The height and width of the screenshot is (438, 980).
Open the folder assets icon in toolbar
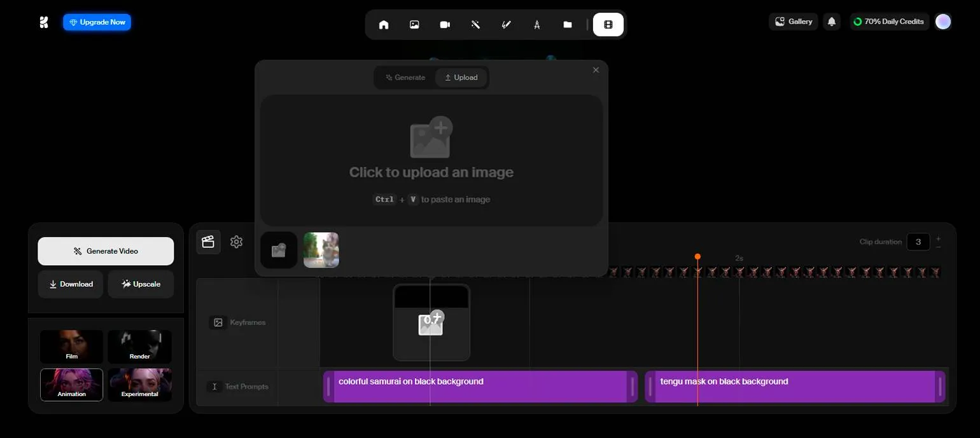[x=568, y=25]
